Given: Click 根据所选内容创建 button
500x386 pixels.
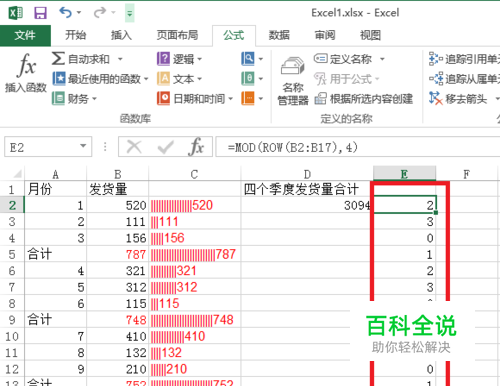Looking at the screenshot, I should [x=364, y=99].
